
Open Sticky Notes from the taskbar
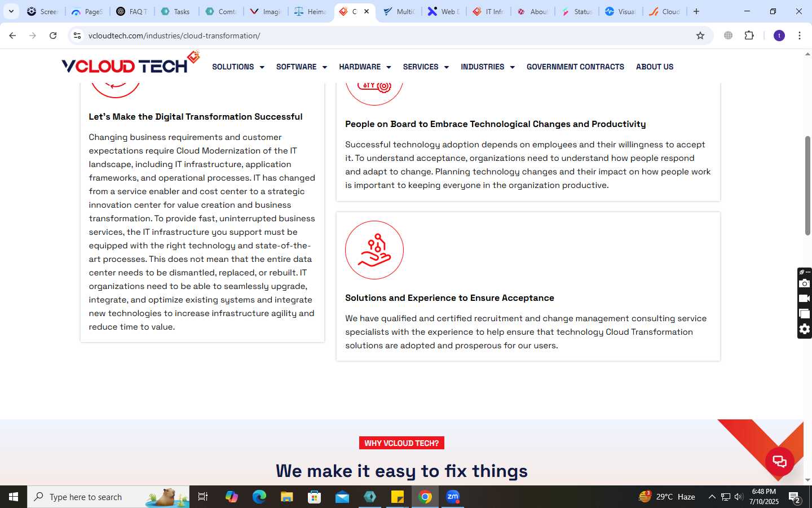click(398, 497)
